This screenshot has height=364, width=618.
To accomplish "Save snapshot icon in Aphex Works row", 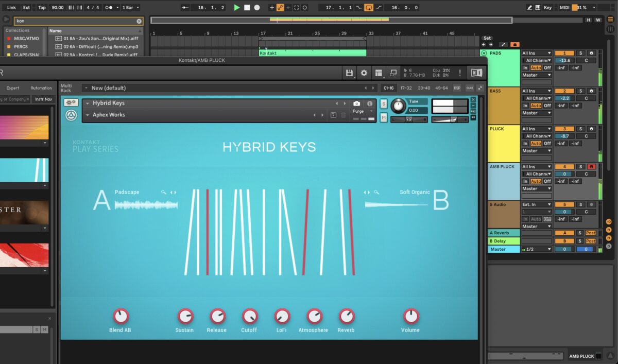I will click(333, 115).
